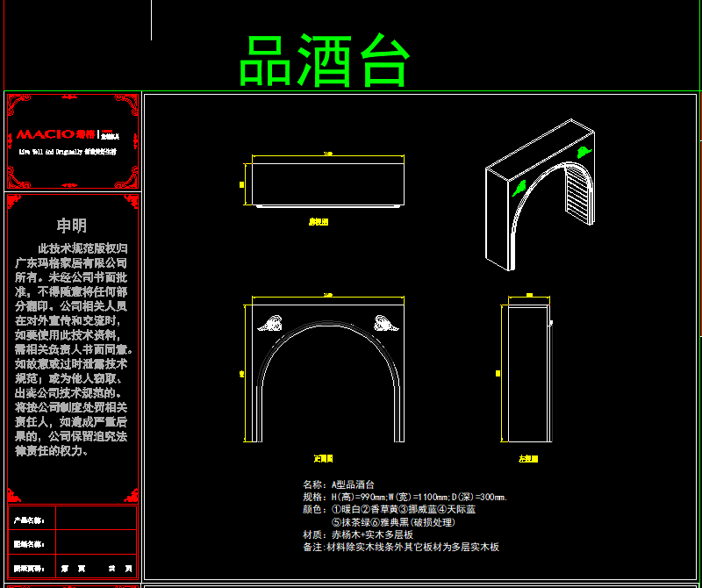Select the copyright declaration paragraph text
Image resolution: width=702 pixels, height=588 pixels.
[x=72, y=349]
